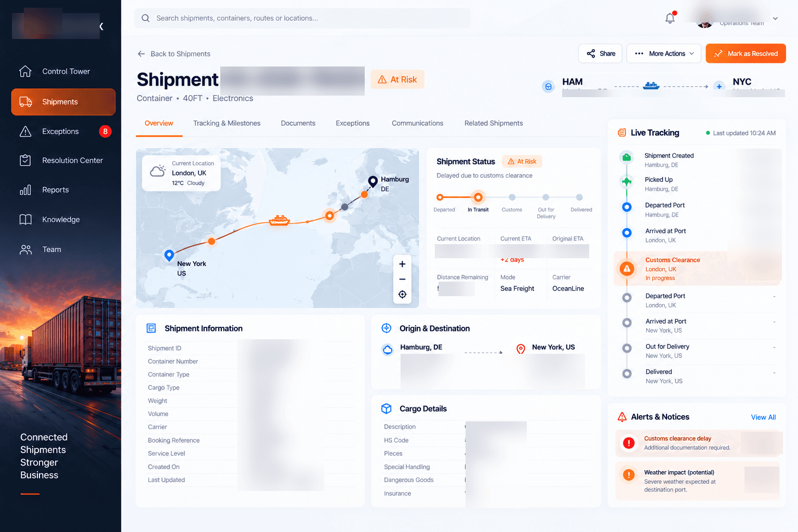Click the Shipment Created tracking icon
Viewport: 798px width, 532px height.
coord(627,157)
